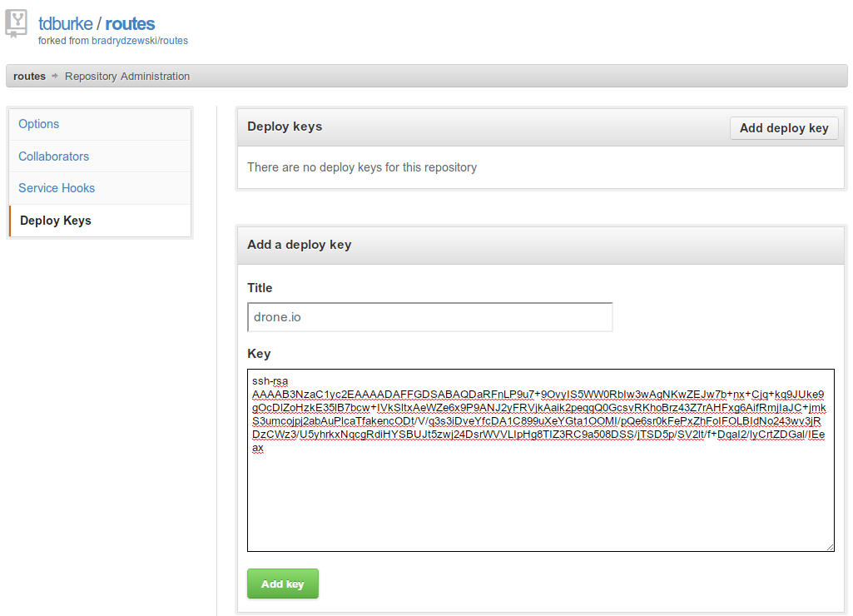Open the Collaborators sidebar section
The height and width of the screenshot is (616, 853).
click(x=54, y=156)
